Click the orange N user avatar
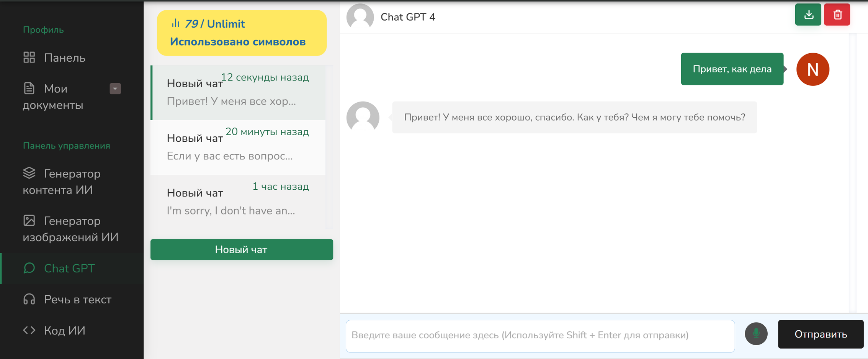This screenshot has width=868, height=359. click(x=812, y=69)
